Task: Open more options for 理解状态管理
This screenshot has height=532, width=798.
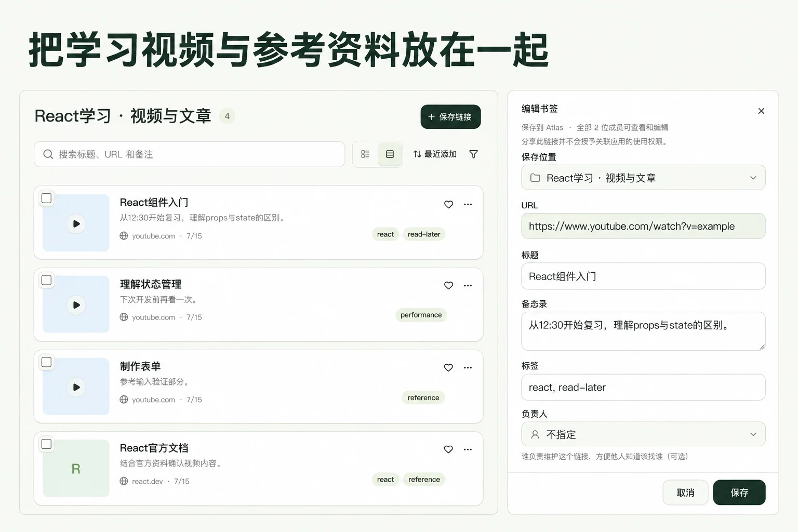Action: pyautogui.click(x=468, y=286)
